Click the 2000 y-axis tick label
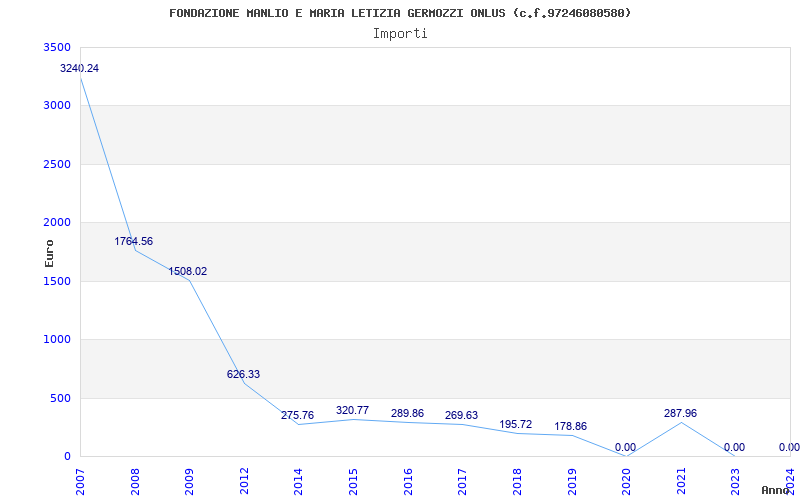Image resolution: width=800 pixels, height=500 pixels. click(x=58, y=222)
